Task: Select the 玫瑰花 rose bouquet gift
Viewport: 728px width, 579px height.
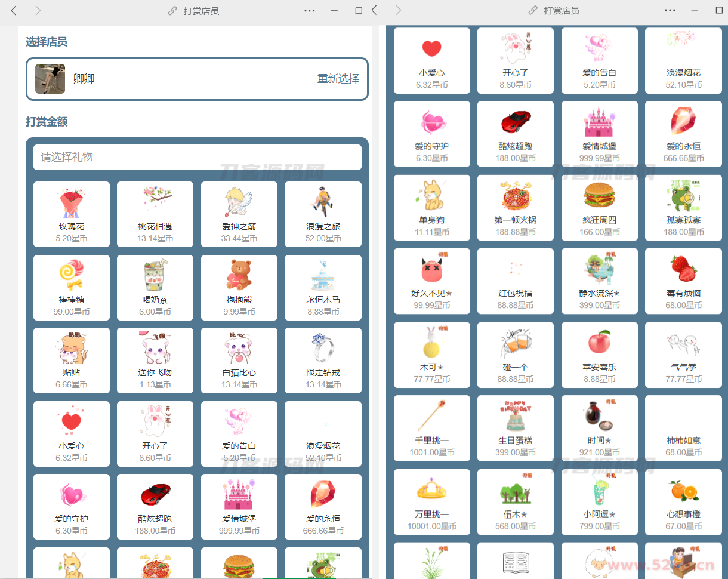Action: pos(71,214)
